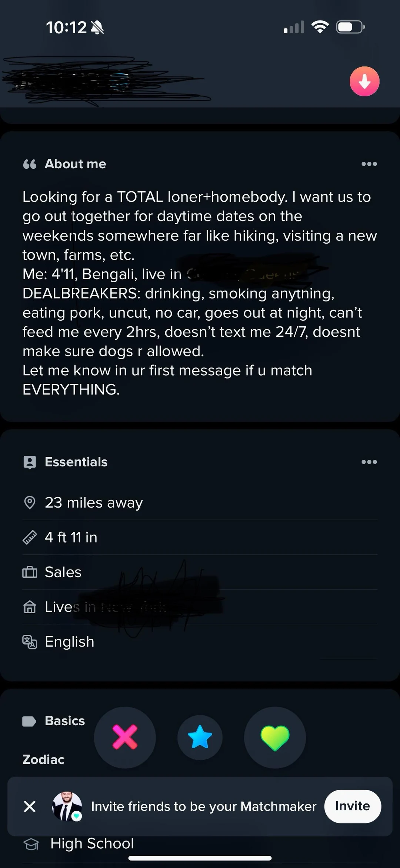Dismiss the Matchmaker invite banner
This screenshot has width=400, height=868.
(30, 806)
